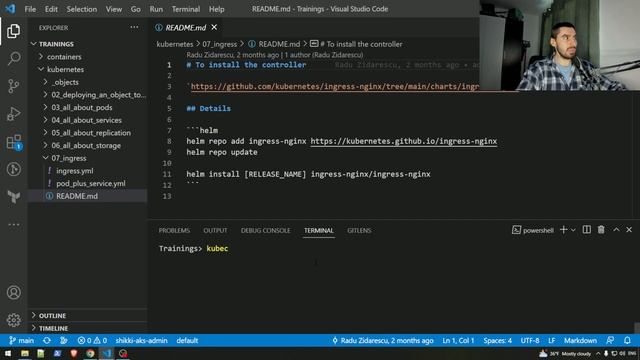
Task: Open Windows Start menu
Action: (8, 353)
